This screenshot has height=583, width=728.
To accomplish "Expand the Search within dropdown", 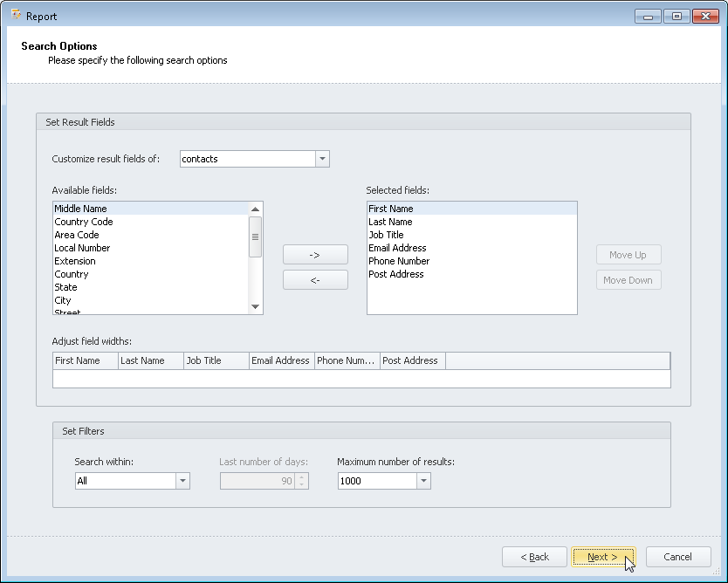I will click(x=182, y=481).
